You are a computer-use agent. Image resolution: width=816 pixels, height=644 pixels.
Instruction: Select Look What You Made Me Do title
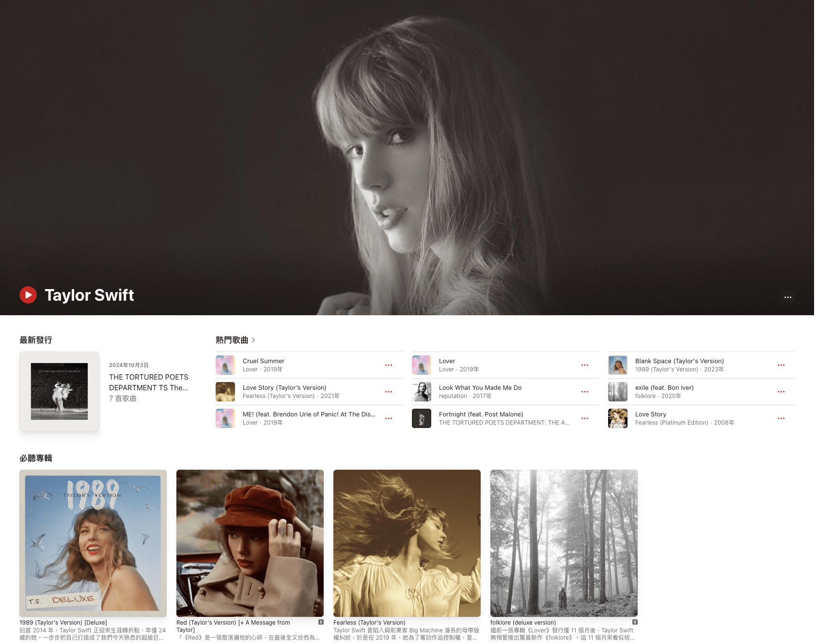480,387
